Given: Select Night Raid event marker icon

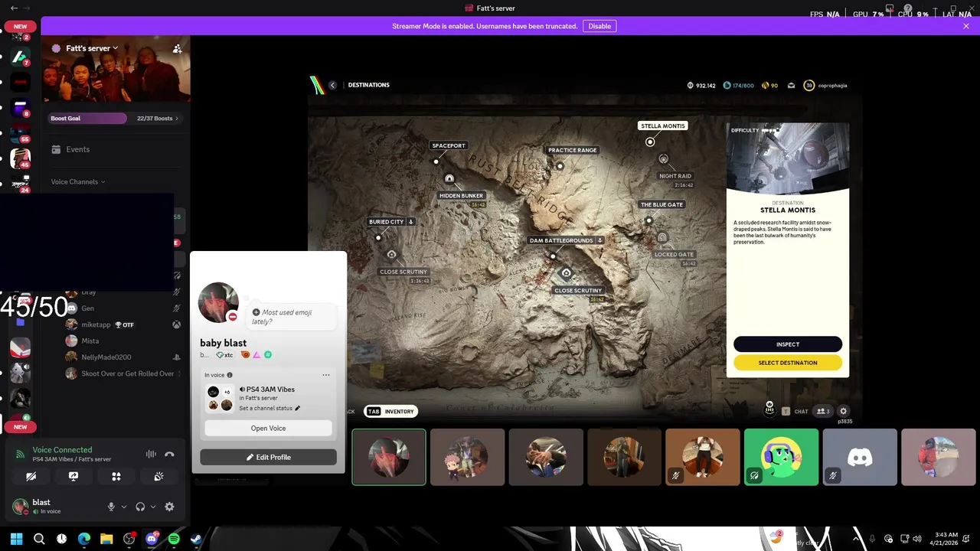Looking at the screenshot, I should [663, 159].
